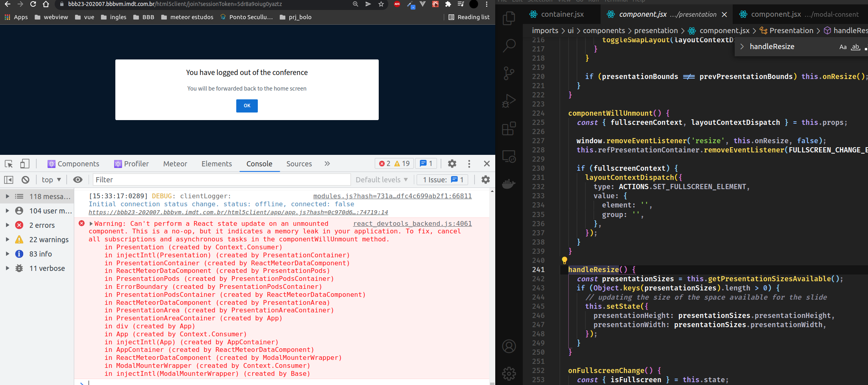The height and width of the screenshot is (385, 868).
Task: Open Extensions icon in VS Code
Action: [x=509, y=128]
